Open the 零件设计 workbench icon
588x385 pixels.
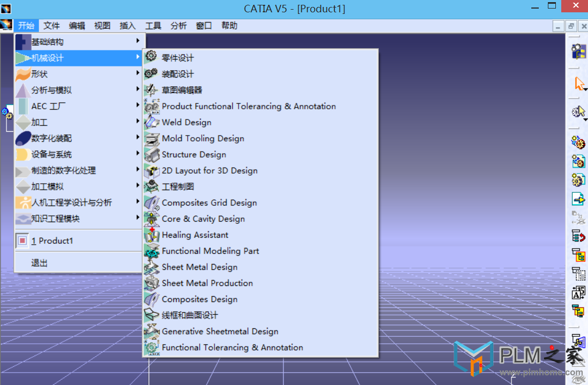(151, 57)
